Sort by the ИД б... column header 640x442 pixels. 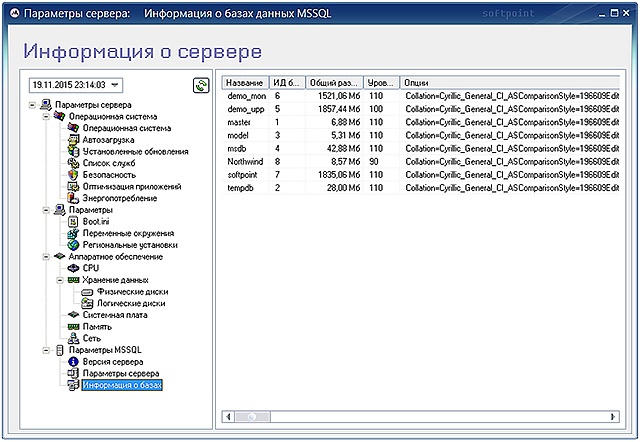[x=287, y=83]
